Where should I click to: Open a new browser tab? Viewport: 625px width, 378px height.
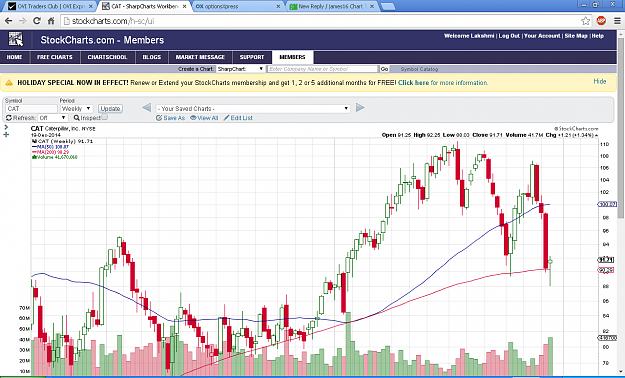(388, 6)
